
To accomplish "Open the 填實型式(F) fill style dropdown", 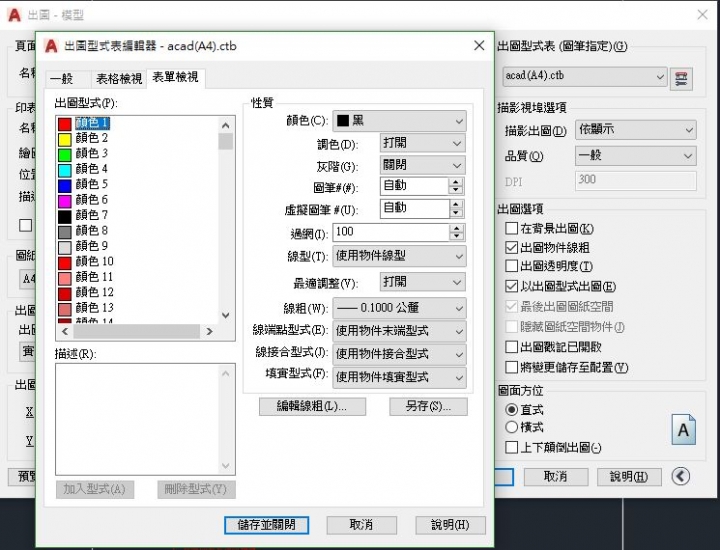I will [x=399, y=377].
